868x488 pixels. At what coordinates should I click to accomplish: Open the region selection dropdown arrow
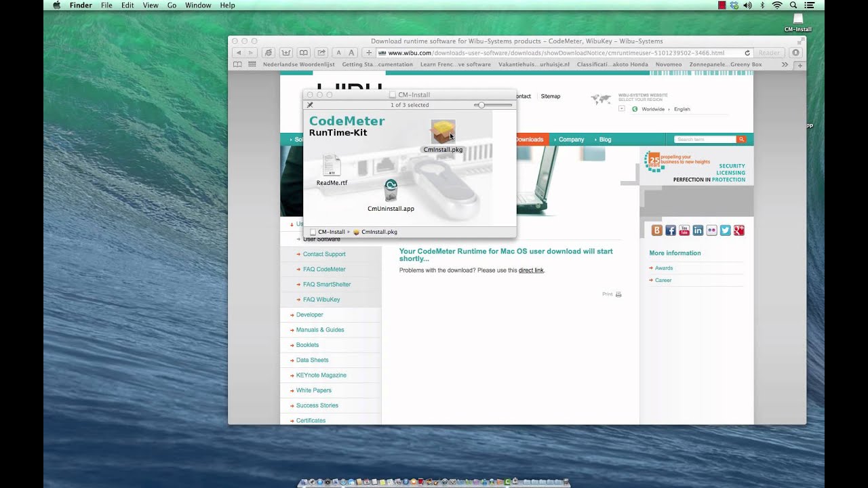point(621,108)
